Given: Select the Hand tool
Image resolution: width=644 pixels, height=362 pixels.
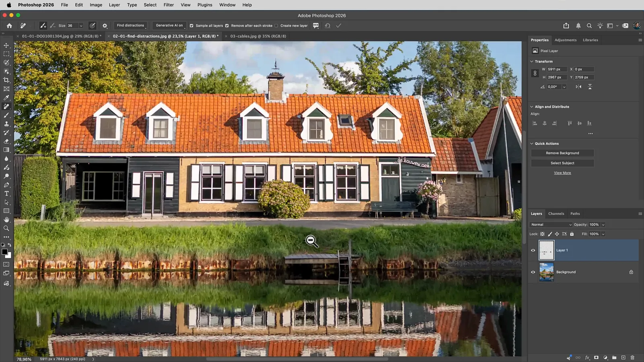Looking at the screenshot, I should 6,220.
